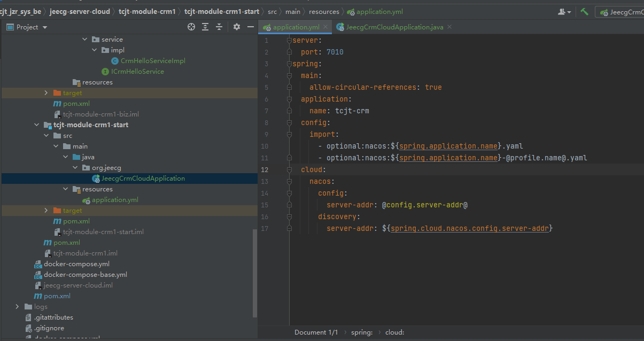Click tcjt-module-crm1-start breadcrumb in navigation bar
This screenshot has height=341, width=644.
pyautogui.click(x=222, y=11)
